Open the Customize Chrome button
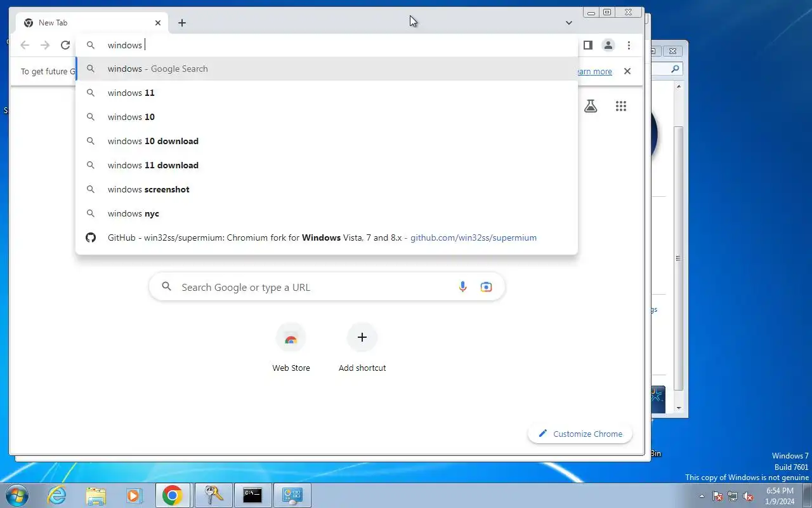The image size is (812, 508). pos(580,434)
